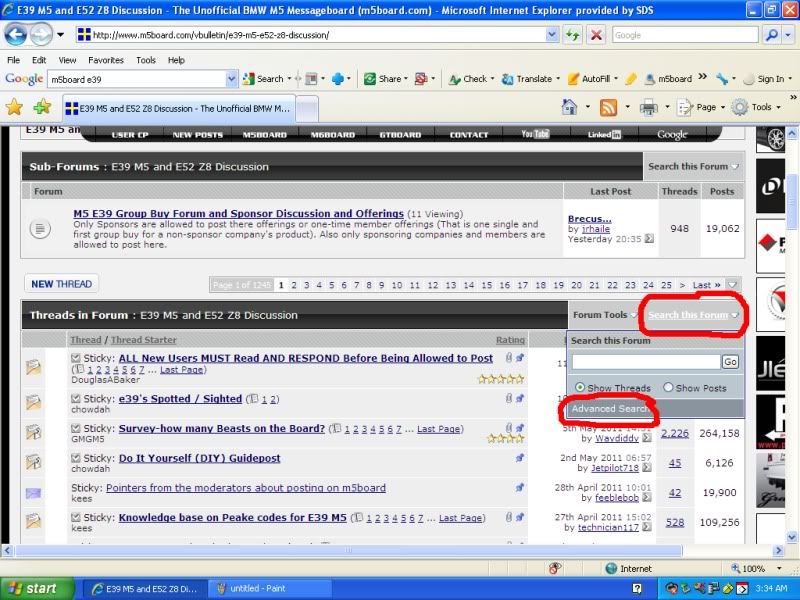Click the RSS feeds icon

(608, 107)
